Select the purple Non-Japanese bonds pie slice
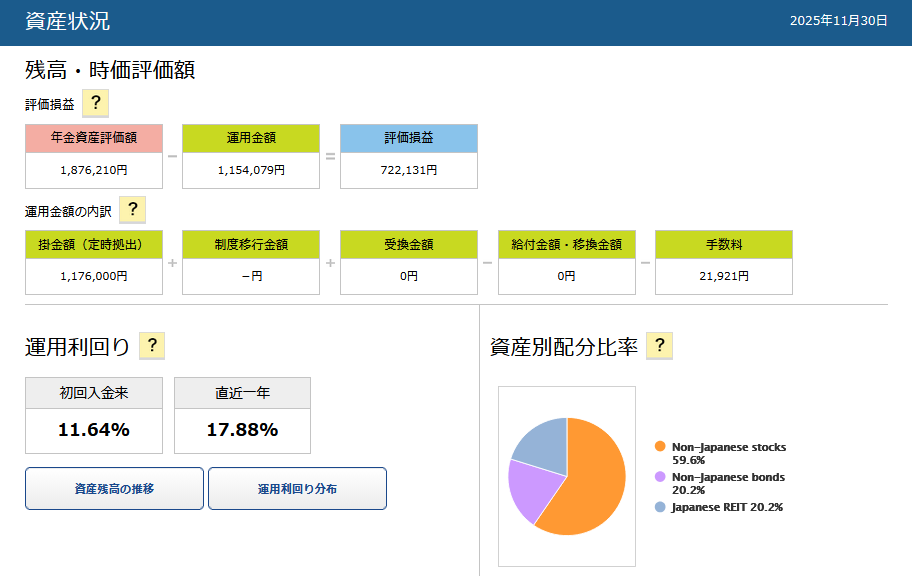The height and width of the screenshot is (576, 912). pyautogui.click(x=527, y=488)
